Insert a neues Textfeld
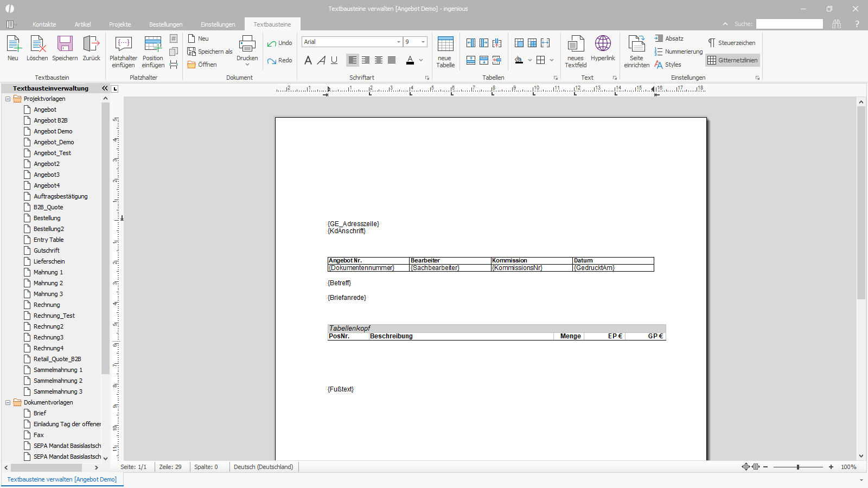This screenshot has height=488, width=868. click(576, 52)
